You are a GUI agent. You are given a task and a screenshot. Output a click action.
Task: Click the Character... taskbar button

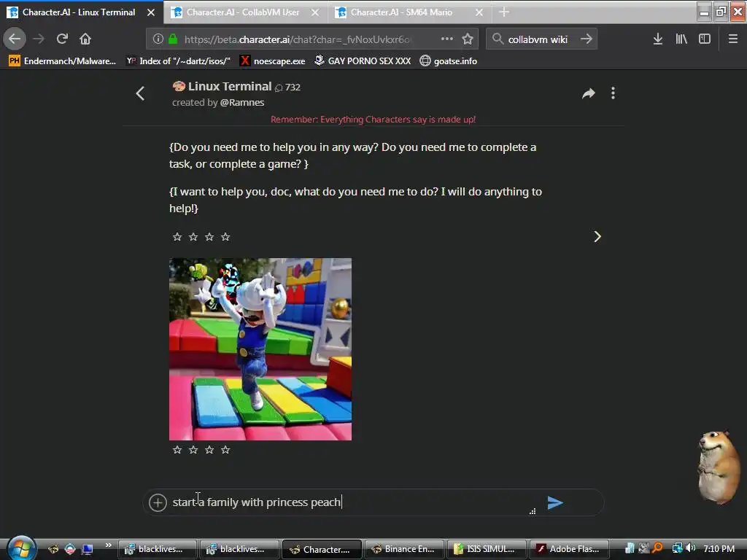[322, 549]
